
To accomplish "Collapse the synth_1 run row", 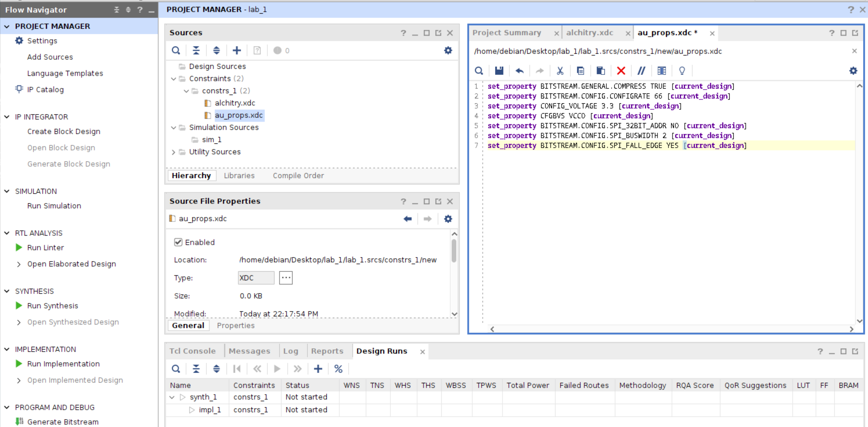I will (x=172, y=397).
